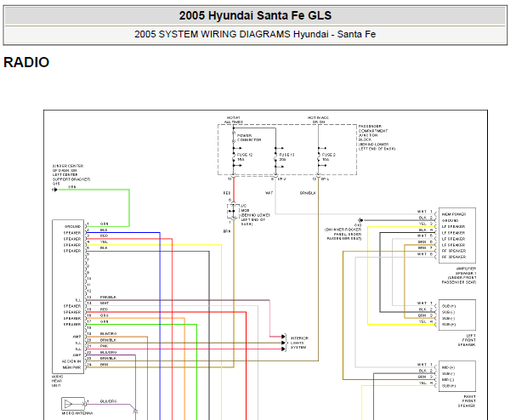The image size is (516, 420).
Task: Click the ground symbol near passenger rocker panel
Action: 360,220
